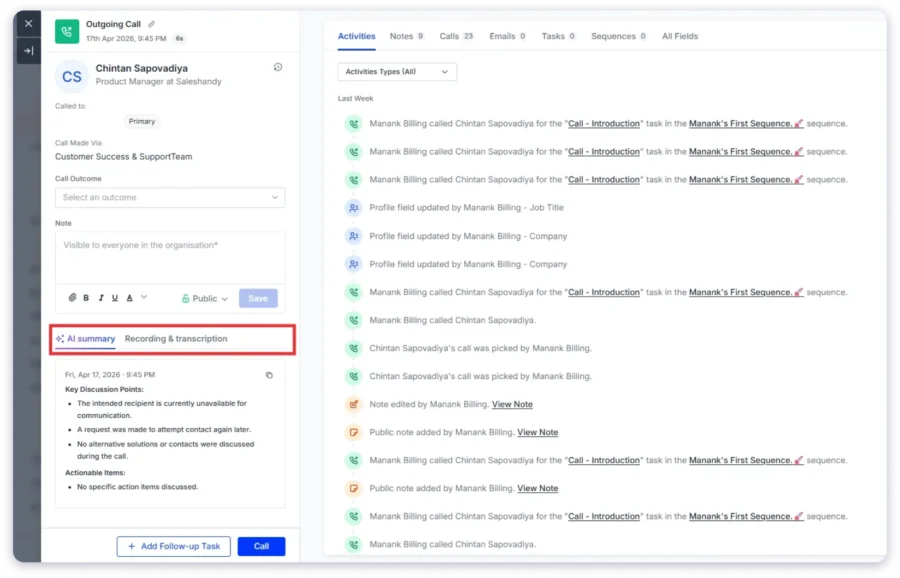Close the call panel with the X icon

(28, 23)
